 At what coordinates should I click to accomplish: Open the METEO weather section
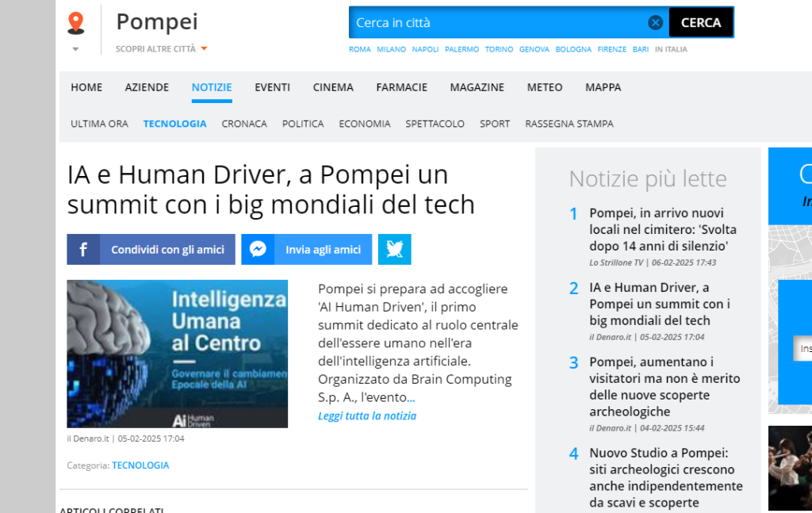[x=545, y=87]
